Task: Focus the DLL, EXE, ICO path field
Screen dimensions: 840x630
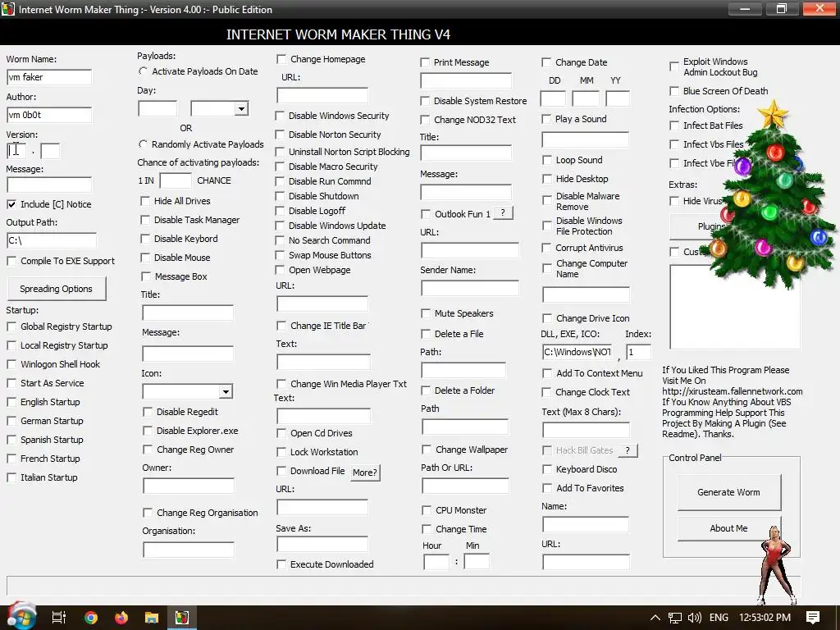Action: point(577,352)
